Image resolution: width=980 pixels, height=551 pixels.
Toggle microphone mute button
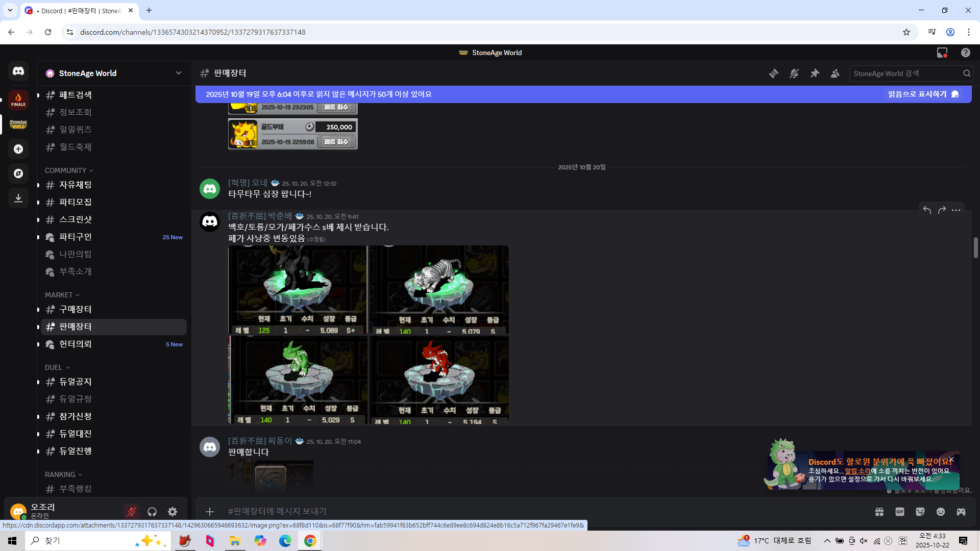(x=132, y=512)
